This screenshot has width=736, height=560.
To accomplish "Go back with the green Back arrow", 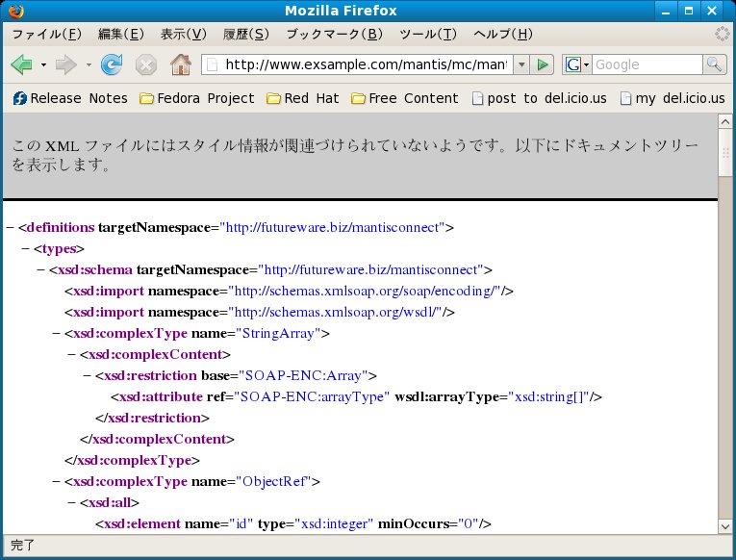I will pyautogui.click(x=21, y=64).
